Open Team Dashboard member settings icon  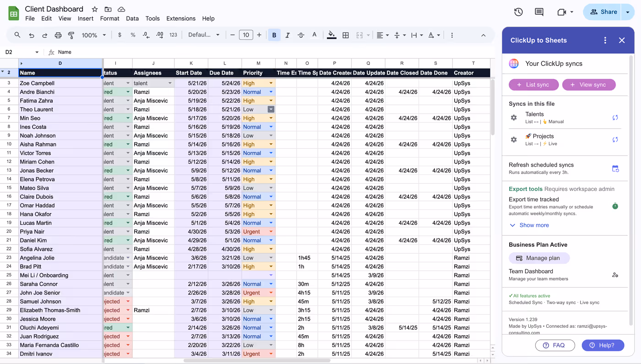pos(615,275)
